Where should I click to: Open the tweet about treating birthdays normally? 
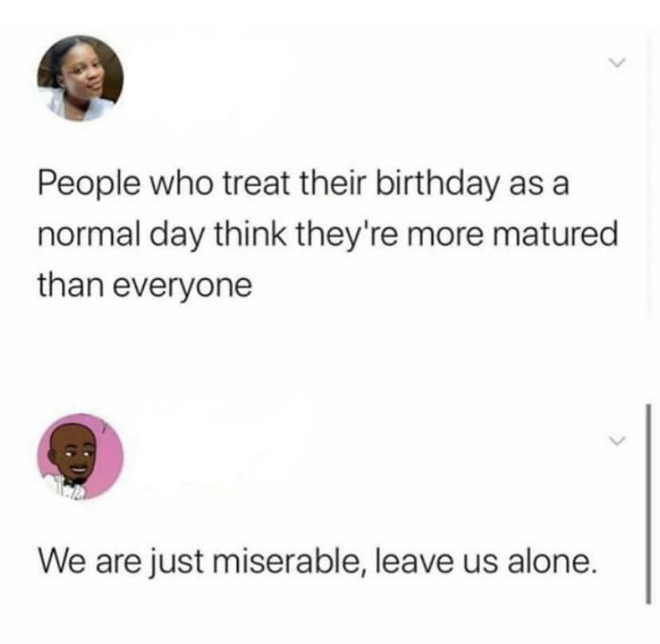[327, 234]
